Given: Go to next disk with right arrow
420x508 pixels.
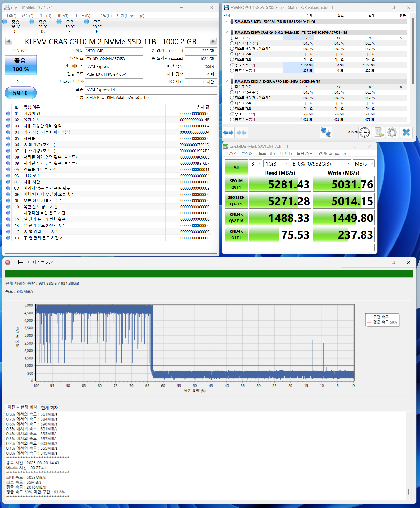Looking at the screenshot, I should point(213,41).
